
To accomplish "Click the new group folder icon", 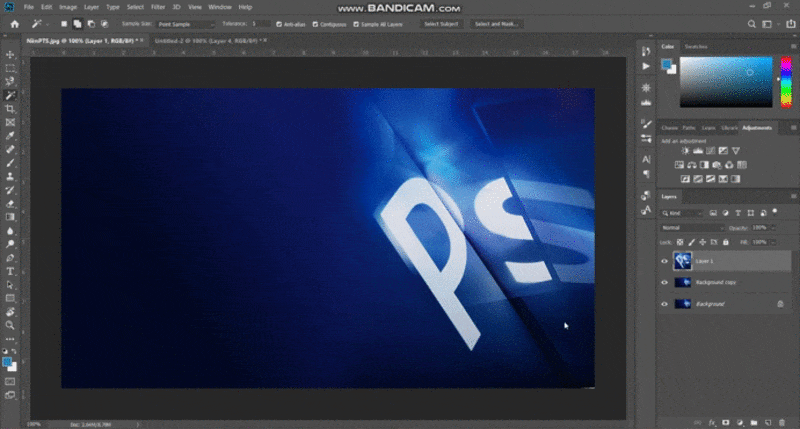I will coord(754,423).
